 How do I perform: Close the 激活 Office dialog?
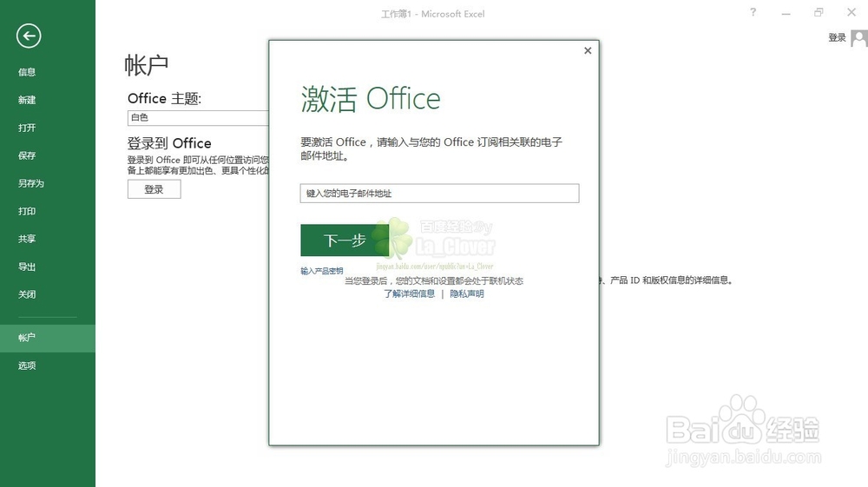pyautogui.click(x=588, y=50)
